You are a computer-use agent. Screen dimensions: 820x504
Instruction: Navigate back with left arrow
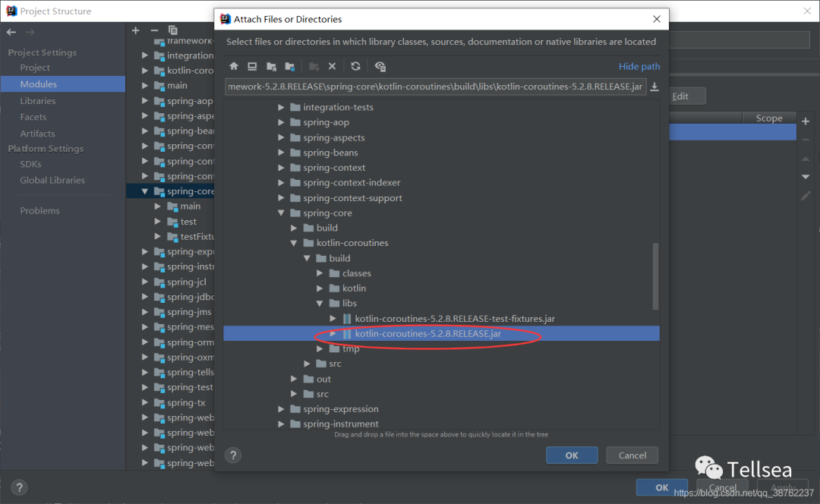tap(11, 33)
